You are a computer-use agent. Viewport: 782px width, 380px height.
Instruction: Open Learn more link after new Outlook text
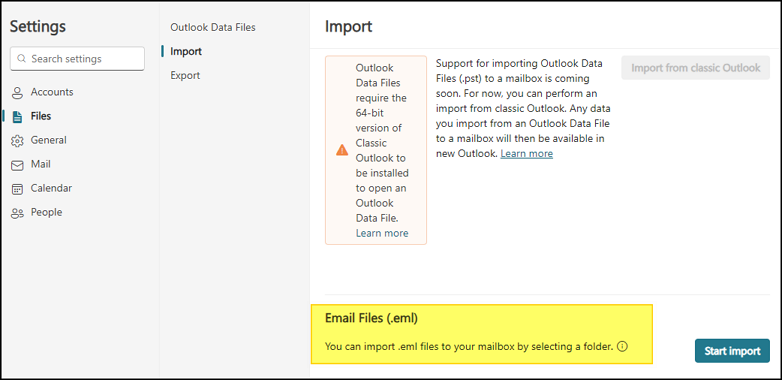pos(527,154)
